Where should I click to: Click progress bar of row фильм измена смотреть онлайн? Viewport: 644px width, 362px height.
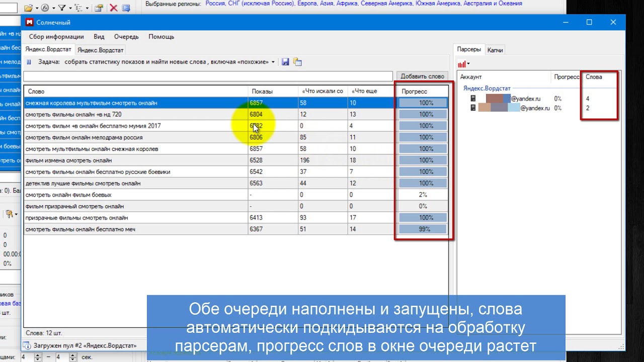click(x=423, y=160)
